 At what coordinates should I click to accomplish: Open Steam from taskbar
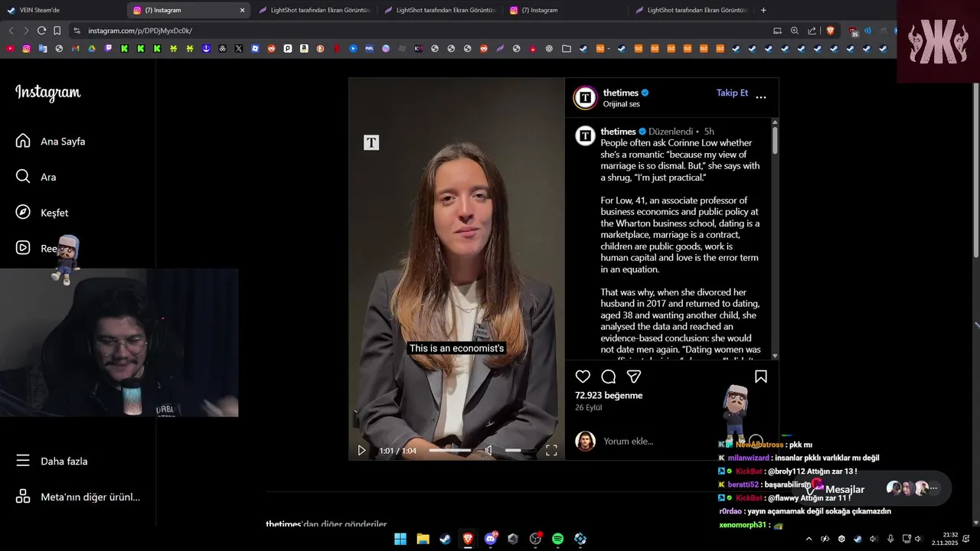click(445, 539)
